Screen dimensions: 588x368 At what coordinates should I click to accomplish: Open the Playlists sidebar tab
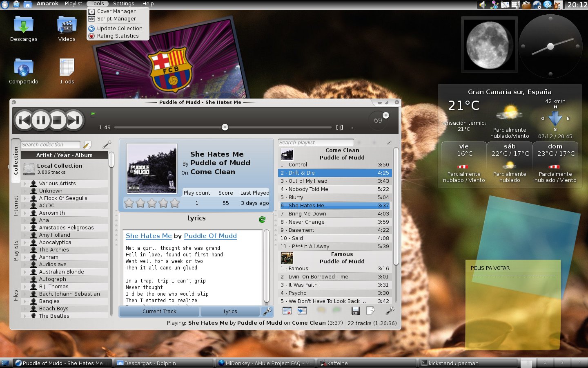(16, 251)
